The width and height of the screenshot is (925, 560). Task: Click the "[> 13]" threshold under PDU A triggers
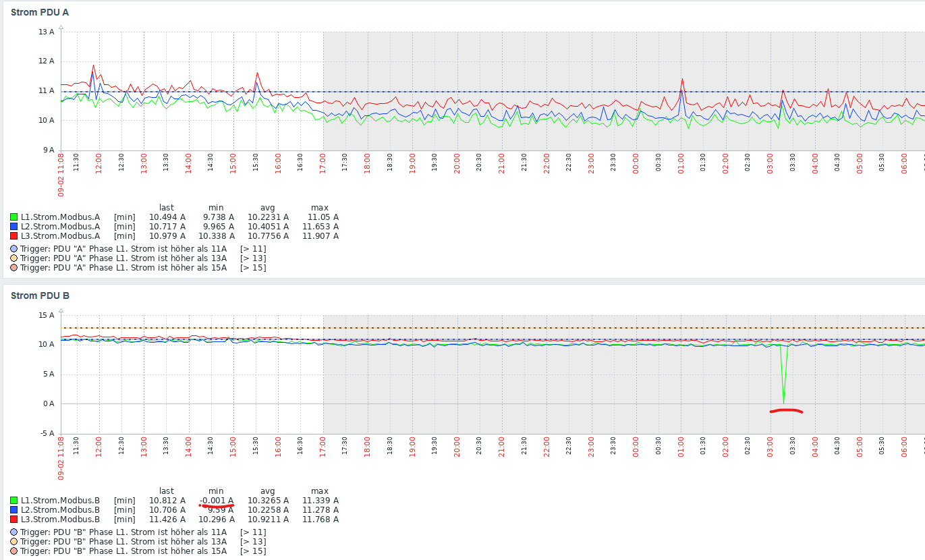[253, 258]
